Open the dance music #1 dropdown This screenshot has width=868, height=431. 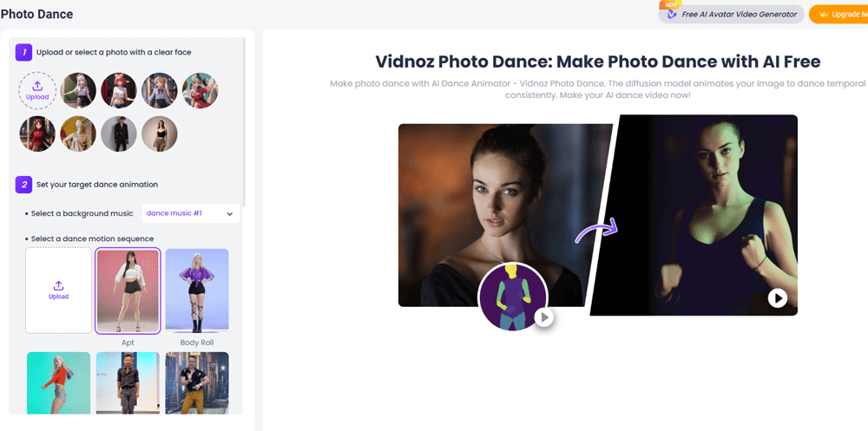point(190,213)
